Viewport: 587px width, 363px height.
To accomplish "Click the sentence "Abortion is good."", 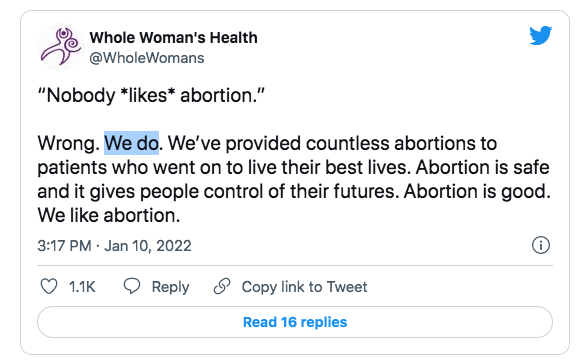I will [x=477, y=192].
